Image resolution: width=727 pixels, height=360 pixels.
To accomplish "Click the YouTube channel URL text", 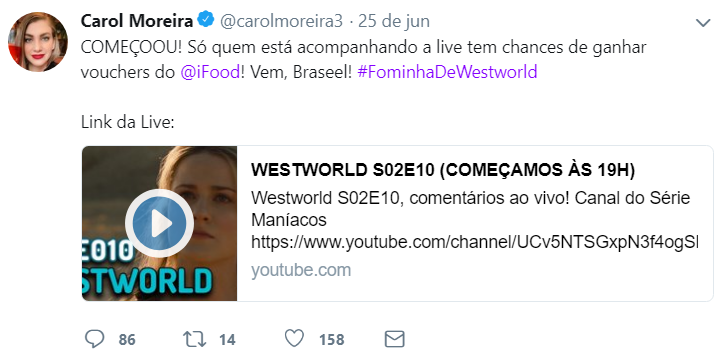I will pos(474,242).
